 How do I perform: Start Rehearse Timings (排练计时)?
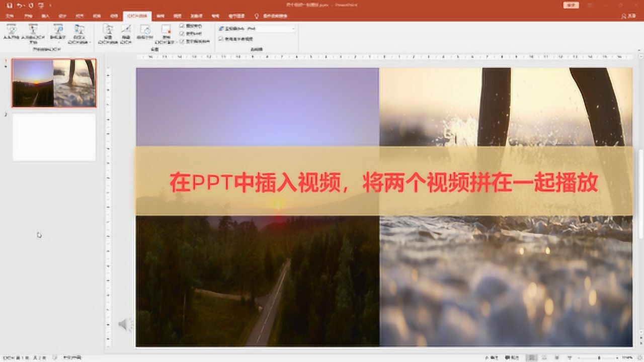point(145,33)
